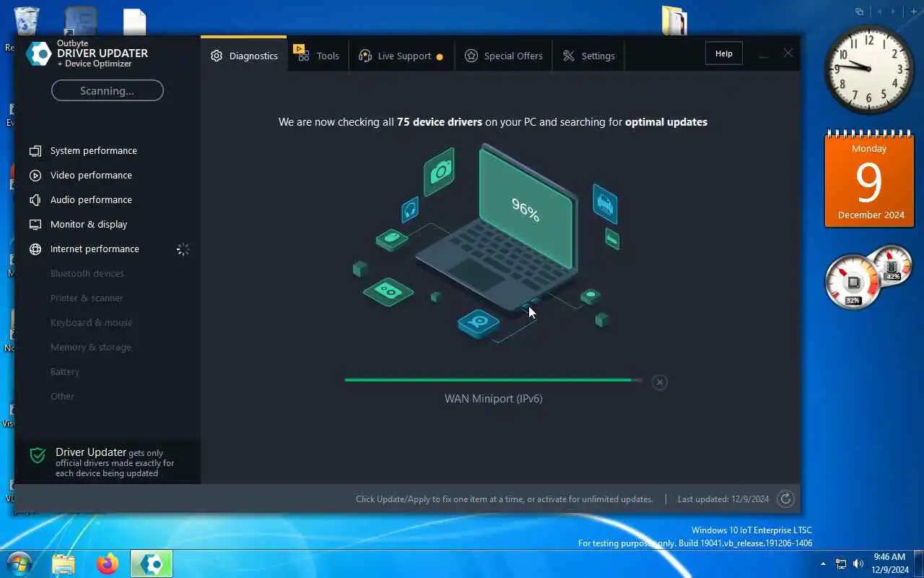Open File Explorer from the taskbar
924x578 pixels.
(64, 564)
